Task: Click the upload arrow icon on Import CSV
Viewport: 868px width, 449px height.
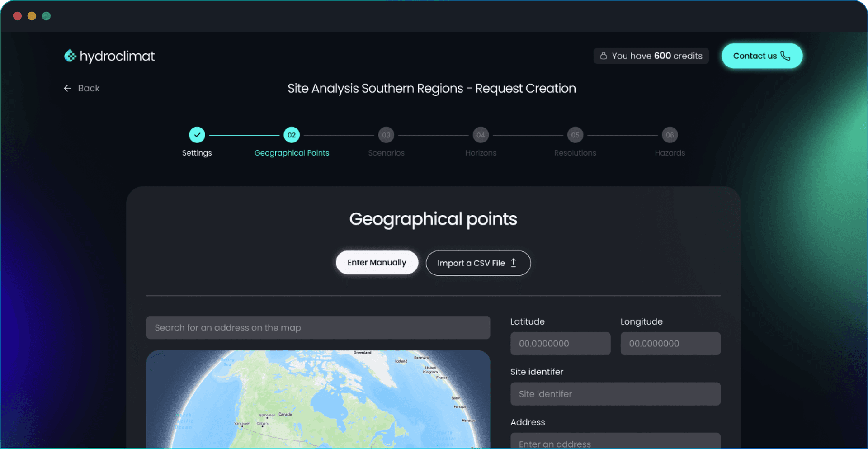Action: tap(514, 263)
